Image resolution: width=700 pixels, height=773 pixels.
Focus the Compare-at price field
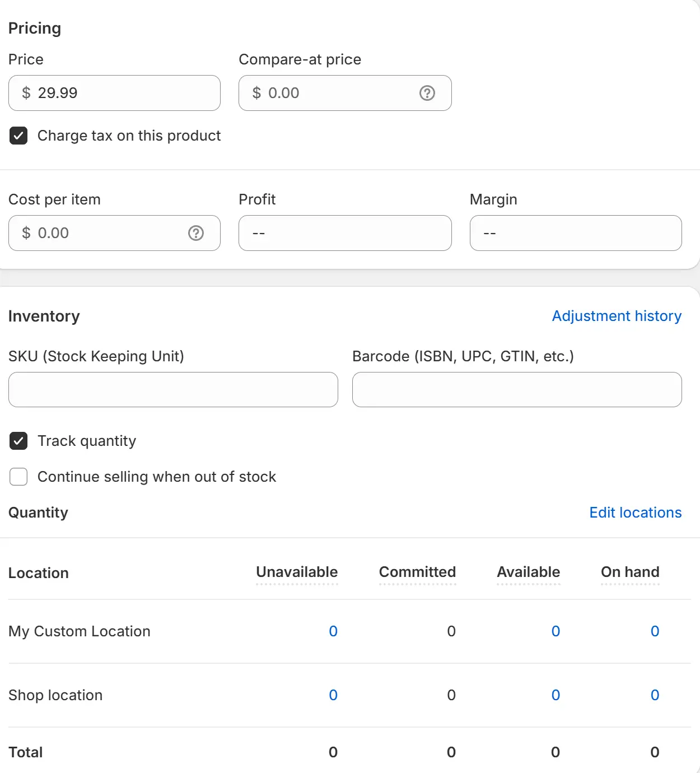point(345,93)
